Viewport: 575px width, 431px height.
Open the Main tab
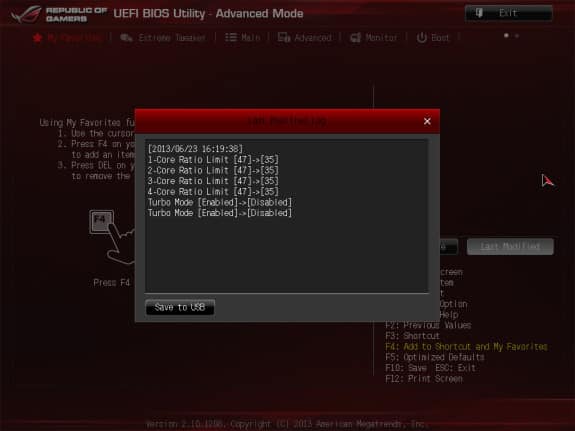coord(242,37)
